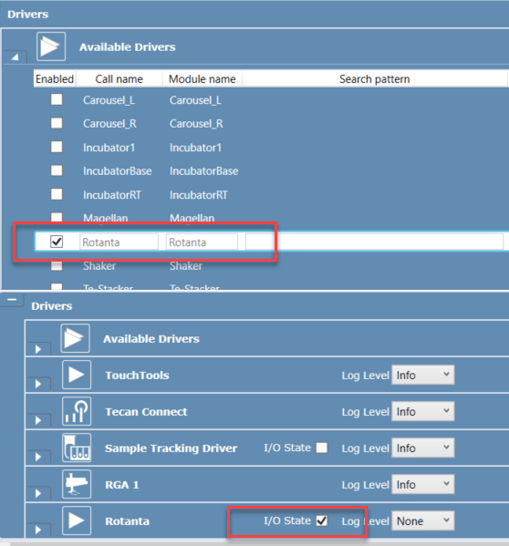The width and height of the screenshot is (509, 546).
Task: Click the lower Available Drivers arrow icon
Action: point(75,338)
